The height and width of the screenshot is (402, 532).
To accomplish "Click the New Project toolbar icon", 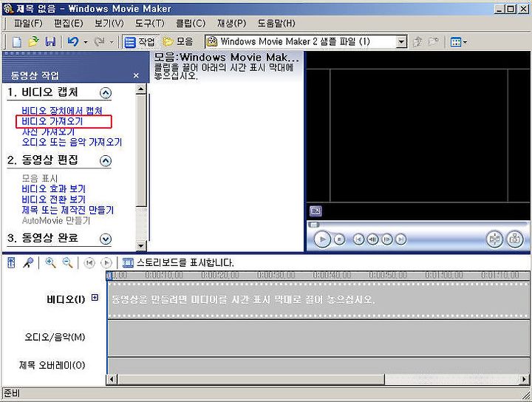I will [x=17, y=41].
